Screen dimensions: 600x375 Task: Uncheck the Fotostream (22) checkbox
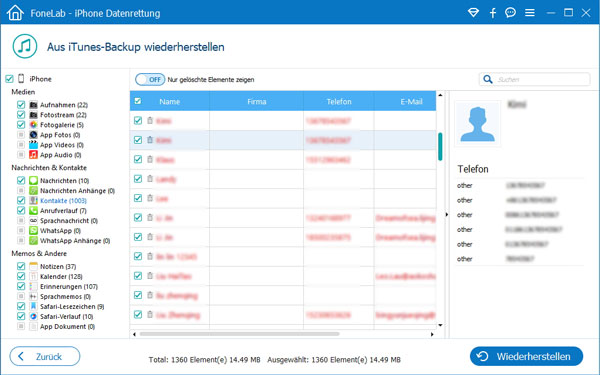(x=21, y=114)
